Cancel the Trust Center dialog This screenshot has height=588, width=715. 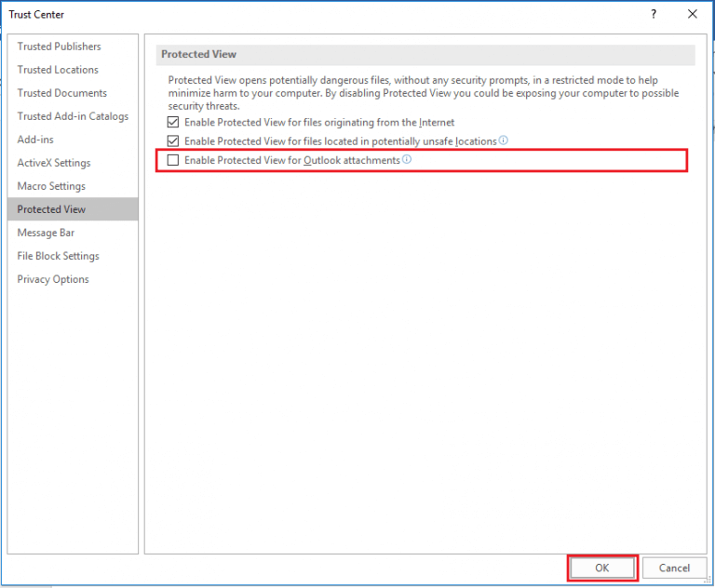[674, 568]
